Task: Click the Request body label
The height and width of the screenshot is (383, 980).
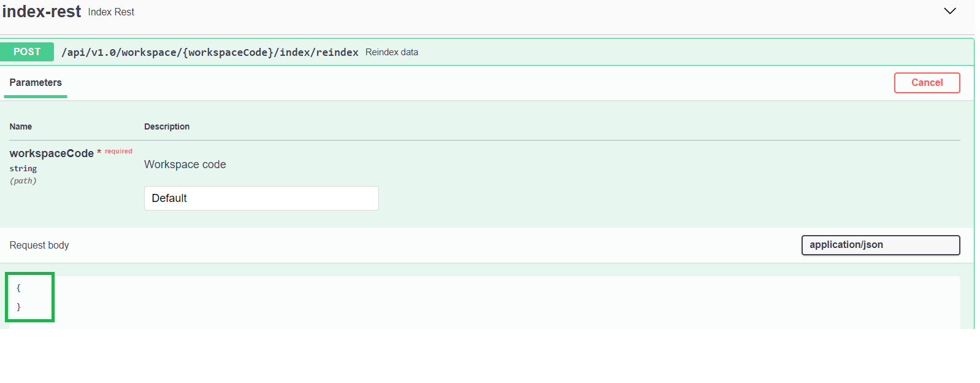Action: tap(39, 246)
